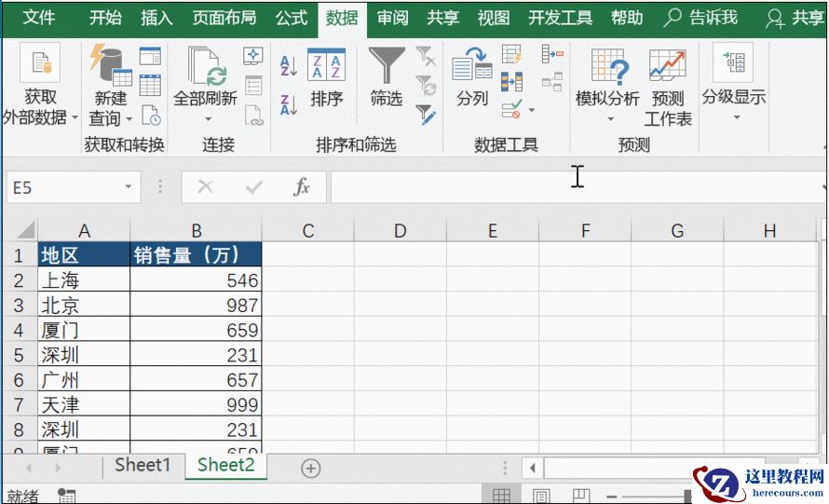The height and width of the screenshot is (504, 829).
Task: Click the Share button at top right
Action: click(795, 18)
